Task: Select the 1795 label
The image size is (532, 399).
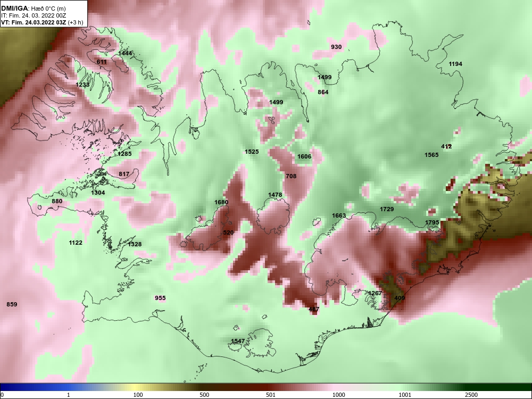Action: coord(432,222)
